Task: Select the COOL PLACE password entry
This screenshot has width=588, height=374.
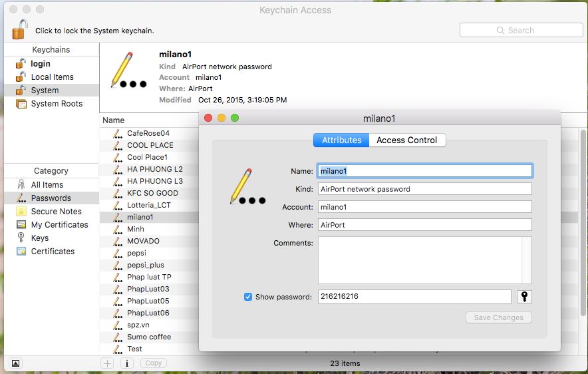Action: pyautogui.click(x=149, y=145)
